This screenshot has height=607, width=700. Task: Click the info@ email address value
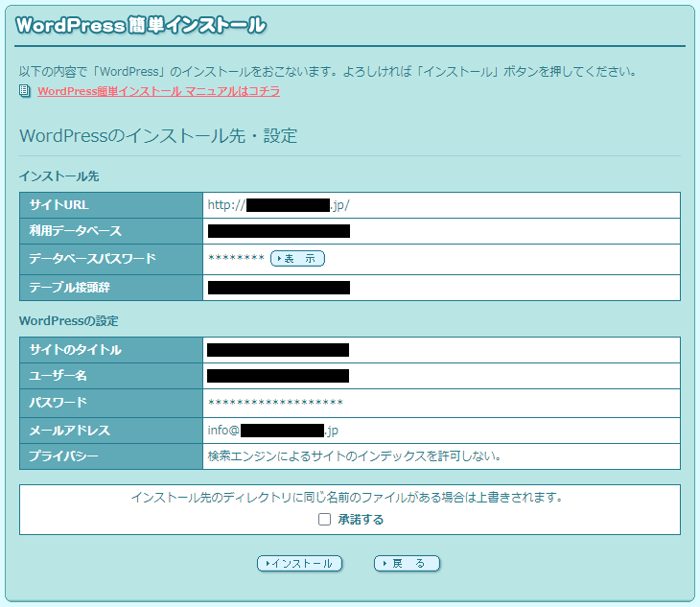tap(272, 431)
